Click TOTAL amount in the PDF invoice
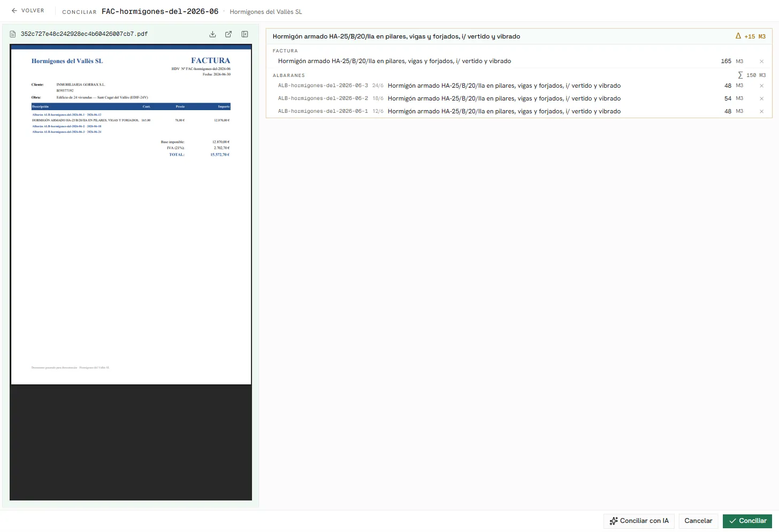The image size is (779, 532). [220, 155]
